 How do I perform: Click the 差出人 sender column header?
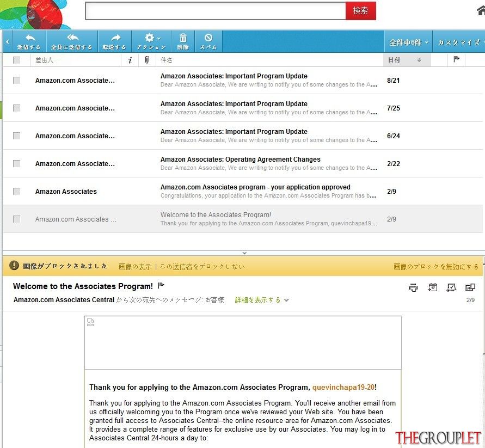tap(44, 60)
